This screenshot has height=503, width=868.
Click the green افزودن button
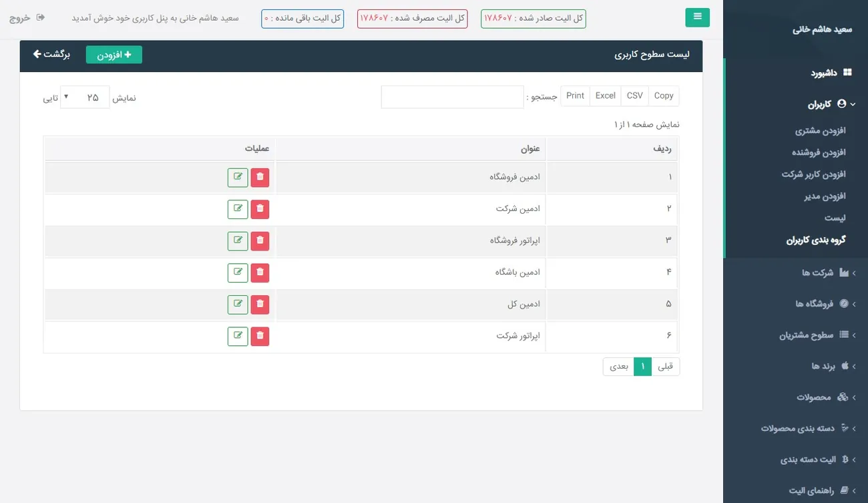114,55
